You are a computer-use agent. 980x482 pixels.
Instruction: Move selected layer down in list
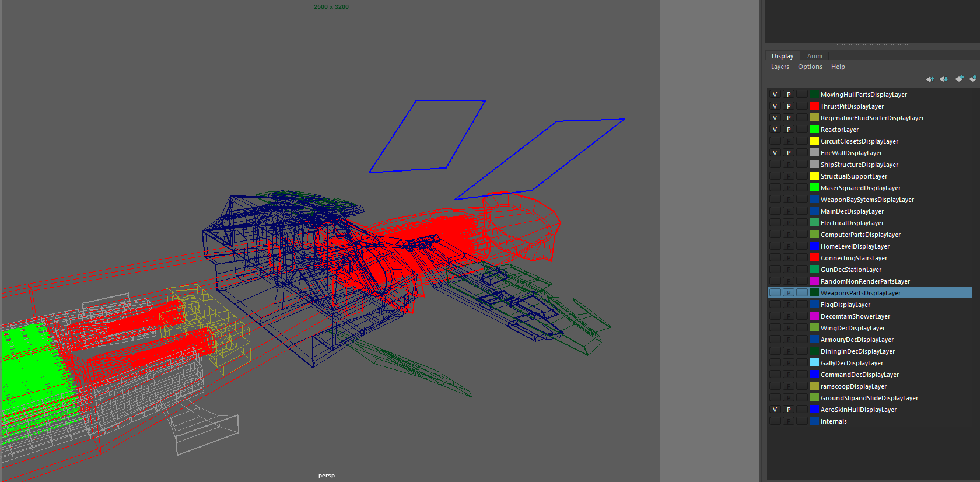tap(943, 79)
